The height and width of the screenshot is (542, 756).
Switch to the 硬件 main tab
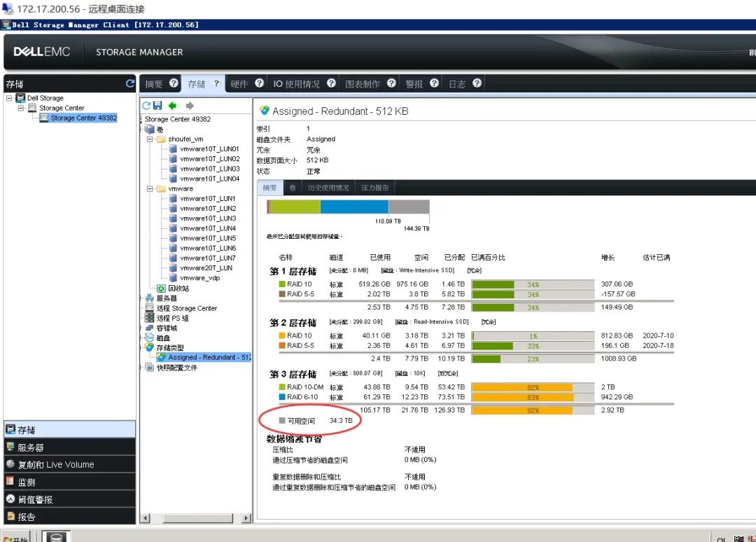point(239,84)
